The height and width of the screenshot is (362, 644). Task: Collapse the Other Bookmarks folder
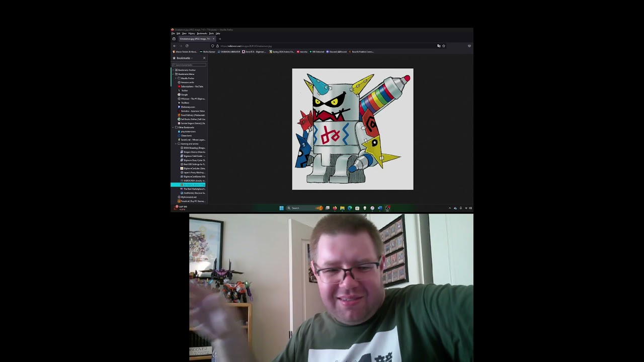(x=173, y=127)
